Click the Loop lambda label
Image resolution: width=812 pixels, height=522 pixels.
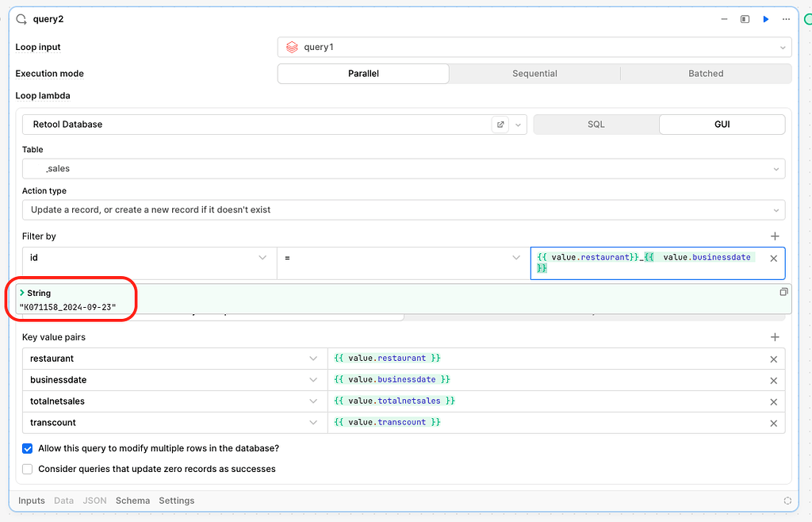coord(43,96)
